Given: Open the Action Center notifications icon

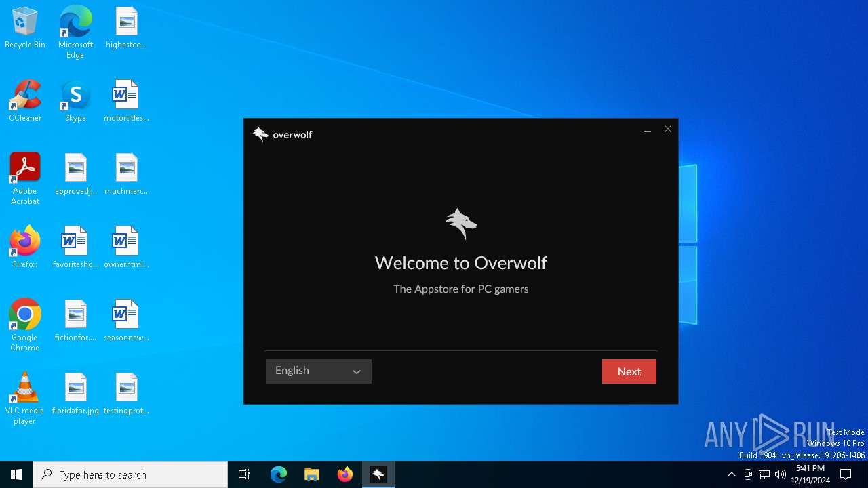Looking at the screenshot, I should (x=846, y=474).
